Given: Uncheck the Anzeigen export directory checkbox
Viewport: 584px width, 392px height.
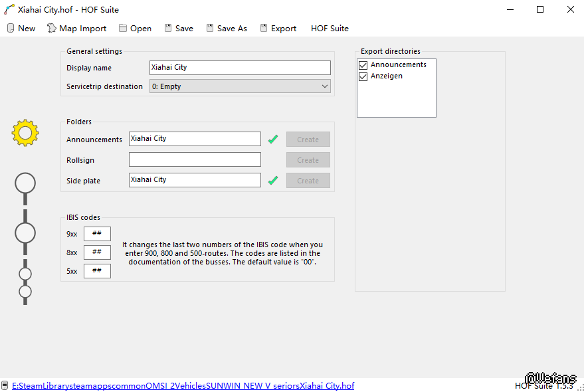Looking at the screenshot, I should 363,76.
